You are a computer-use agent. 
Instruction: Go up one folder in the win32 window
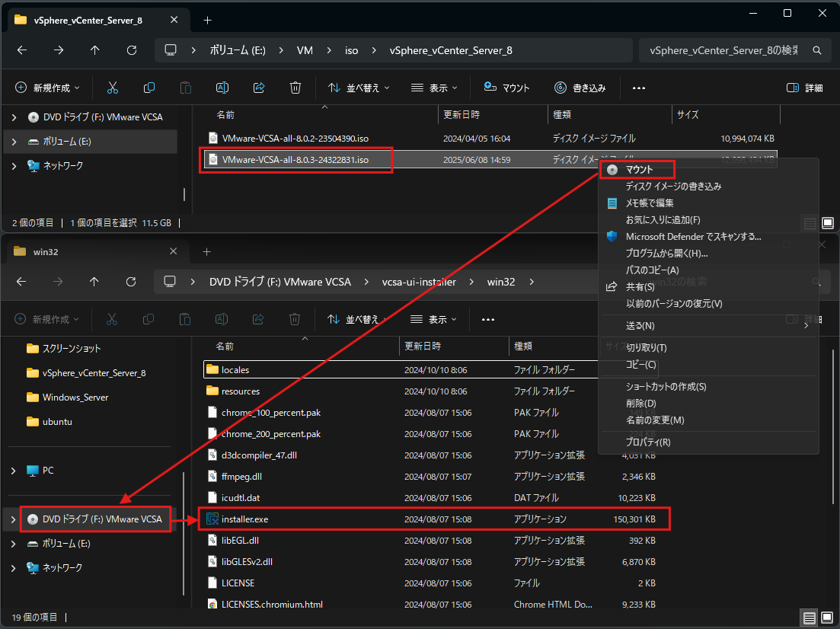click(94, 282)
